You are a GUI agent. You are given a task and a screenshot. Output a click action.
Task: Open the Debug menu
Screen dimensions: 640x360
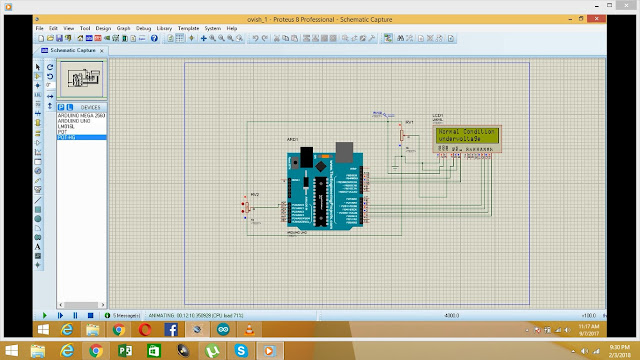[143, 28]
